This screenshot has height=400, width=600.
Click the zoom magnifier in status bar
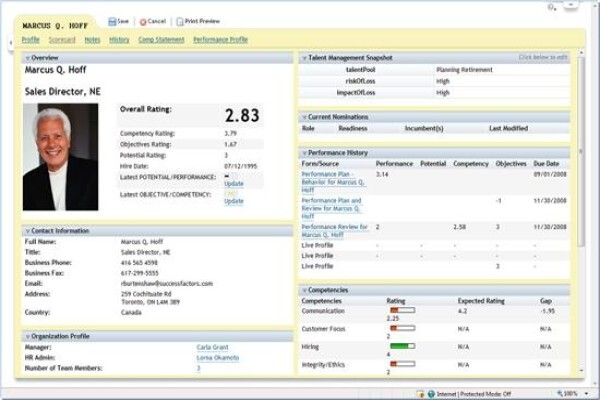pos(560,393)
